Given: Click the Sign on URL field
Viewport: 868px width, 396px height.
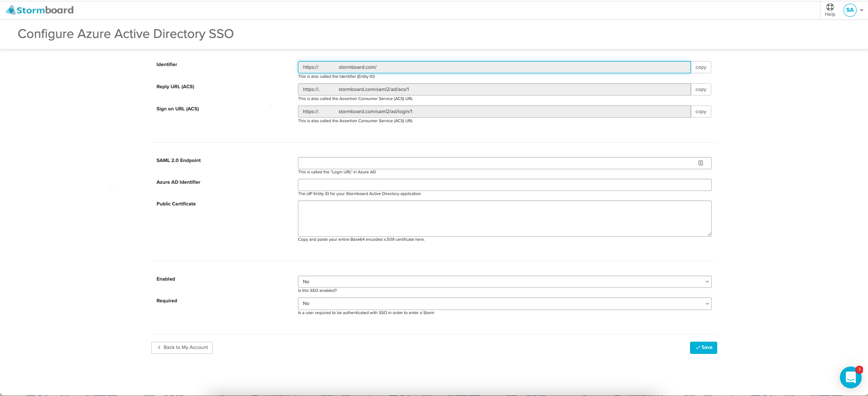Looking at the screenshot, I should (x=494, y=112).
